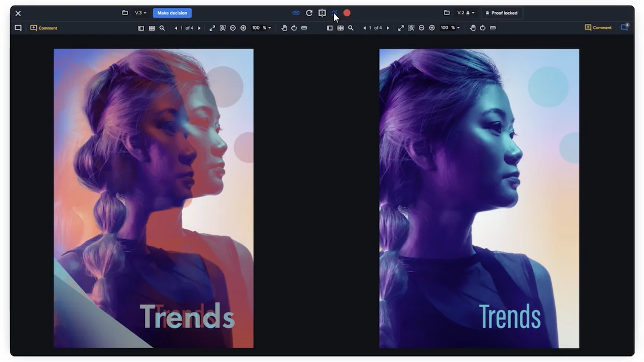Click the link/sync proofs icon
The image size is (644, 362).
point(296,13)
